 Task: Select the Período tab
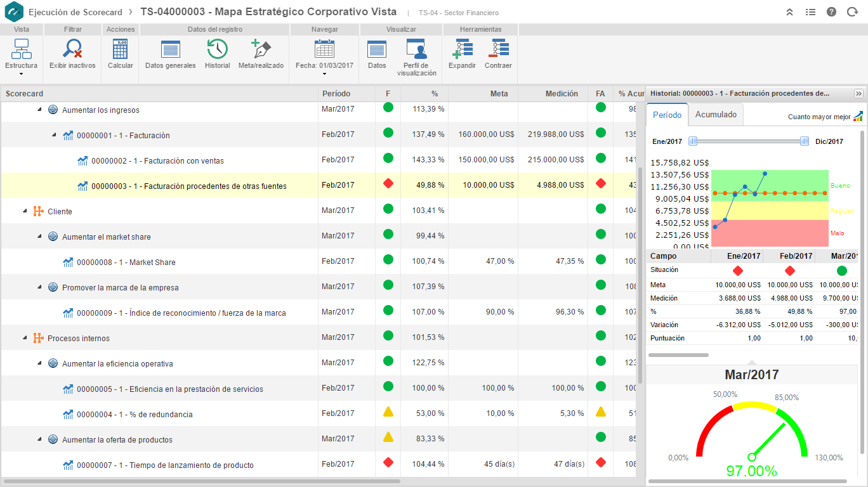pos(667,114)
